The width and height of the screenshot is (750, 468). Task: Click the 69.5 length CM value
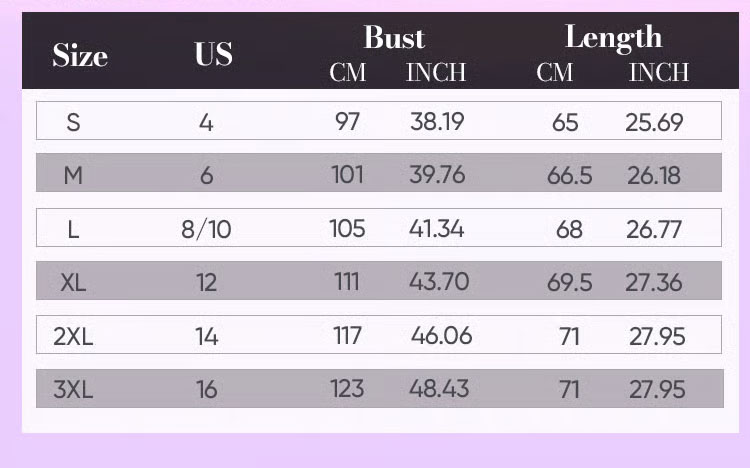tap(569, 282)
